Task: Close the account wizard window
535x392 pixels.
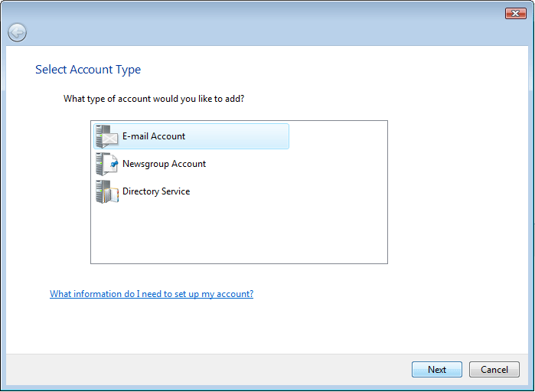Action: pyautogui.click(x=515, y=13)
